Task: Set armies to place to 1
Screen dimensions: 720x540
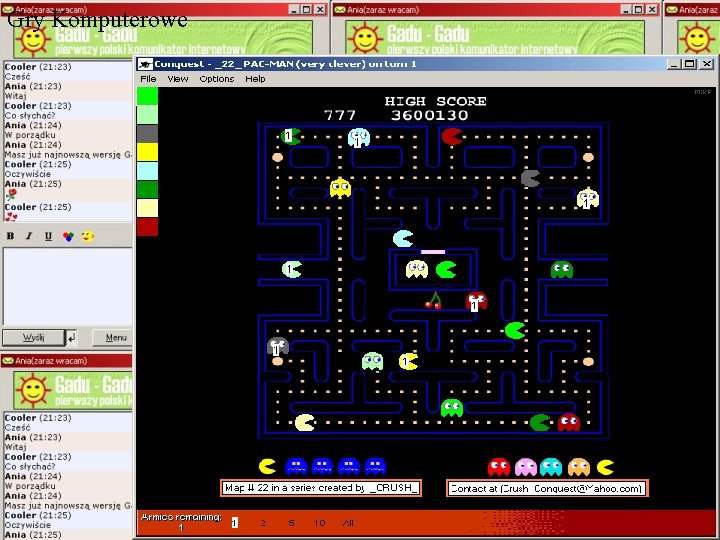Action: pyautogui.click(x=235, y=523)
